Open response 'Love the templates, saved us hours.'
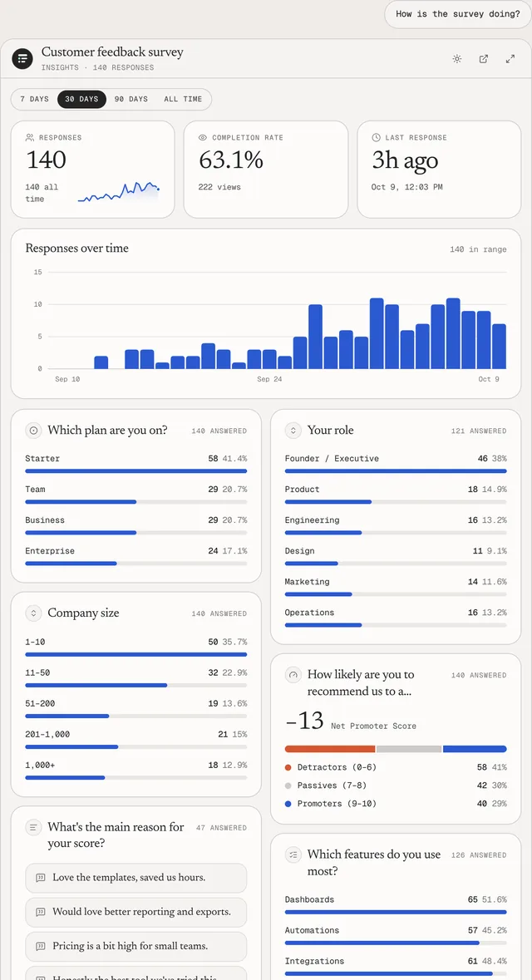This screenshot has height=980, width=532. pos(136,878)
